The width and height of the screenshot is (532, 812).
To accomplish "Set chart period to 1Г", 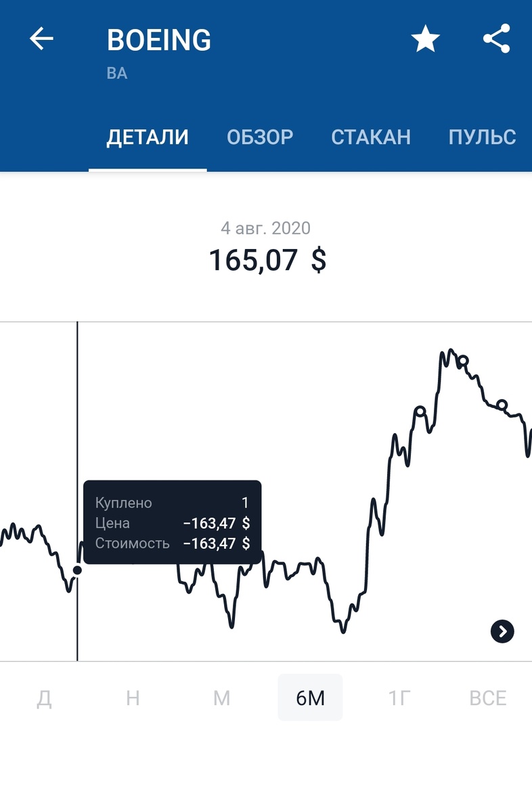I will pyautogui.click(x=399, y=698).
